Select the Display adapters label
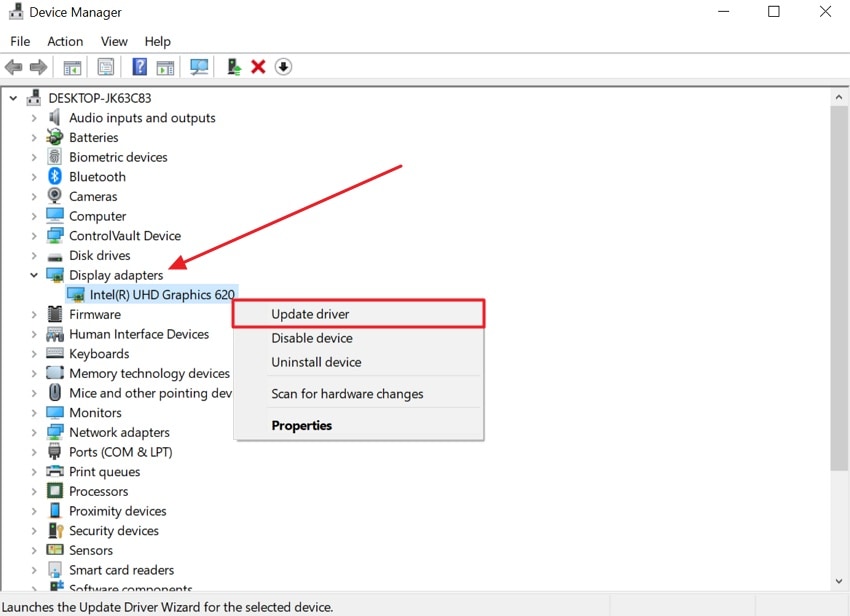This screenshot has width=850, height=616. pyautogui.click(x=116, y=275)
